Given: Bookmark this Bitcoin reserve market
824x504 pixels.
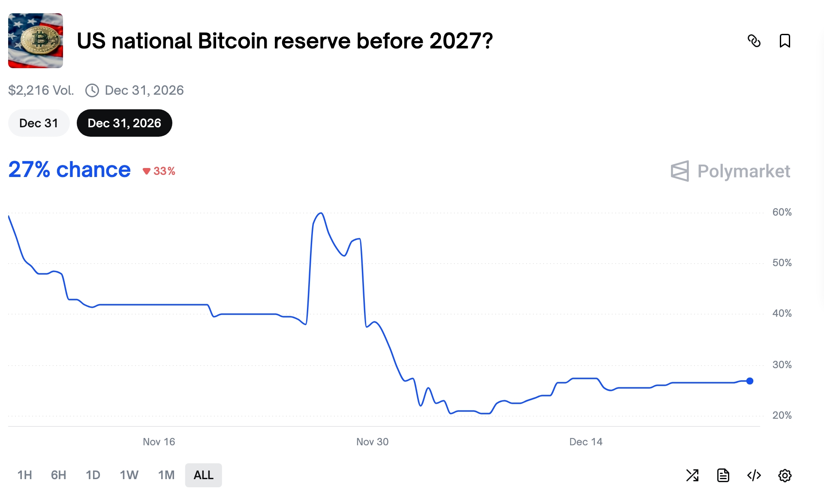Looking at the screenshot, I should point(786,41).
